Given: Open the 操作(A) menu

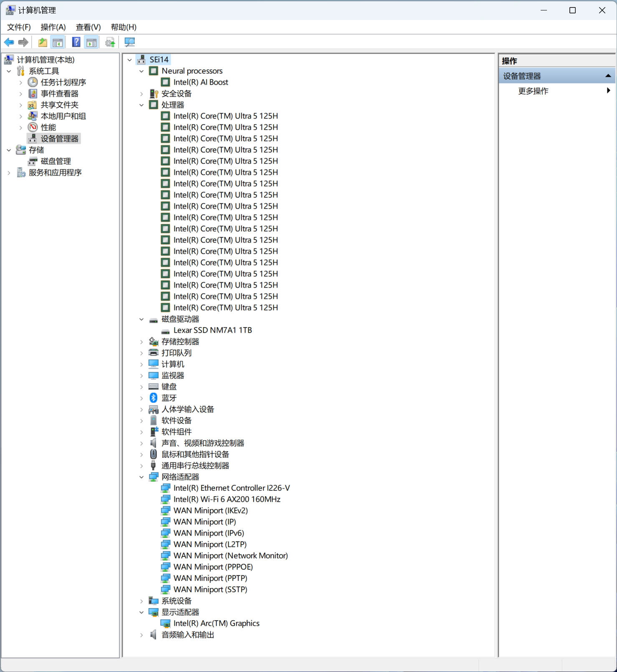Looking at the screenshot, I should coord(53,27).
